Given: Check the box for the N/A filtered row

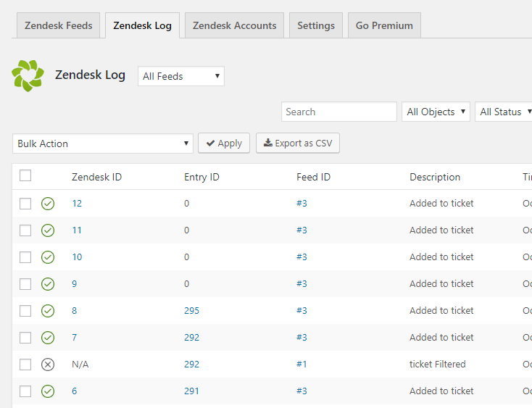Looking at the screenshot, I should pos(25,365).
